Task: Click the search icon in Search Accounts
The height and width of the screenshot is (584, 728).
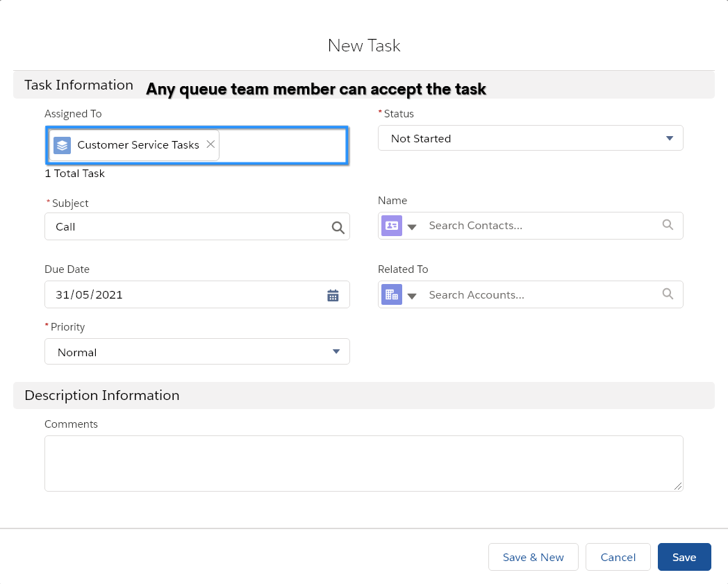Action: [668, 294]
